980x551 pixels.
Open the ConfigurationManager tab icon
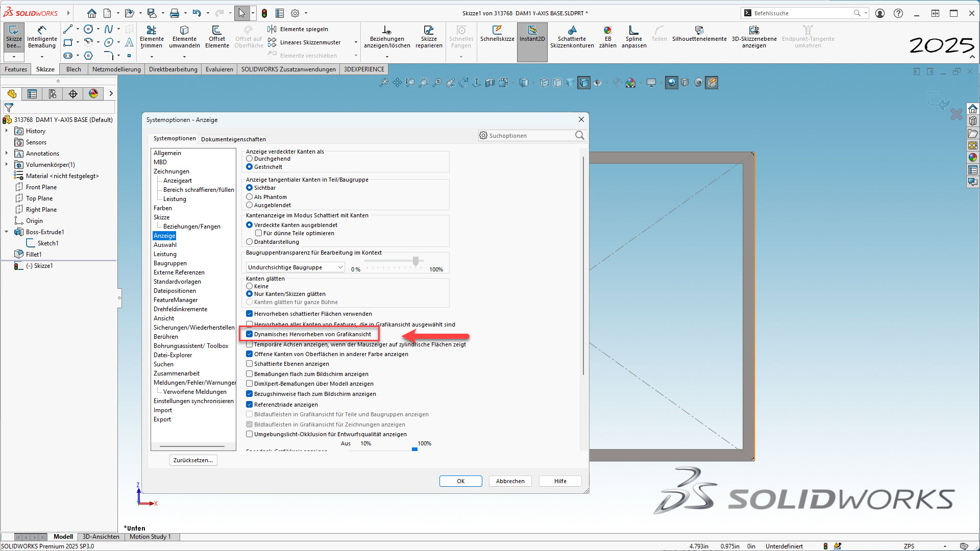[53, 94]
